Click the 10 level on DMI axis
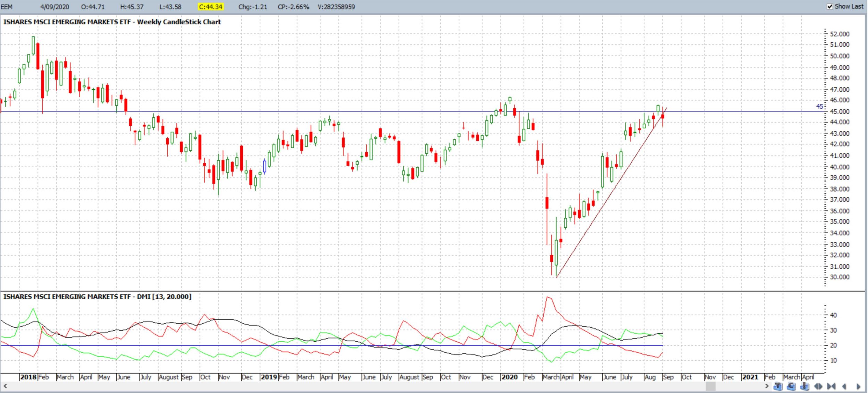This screenshot has height=393, width=868. 833,360
